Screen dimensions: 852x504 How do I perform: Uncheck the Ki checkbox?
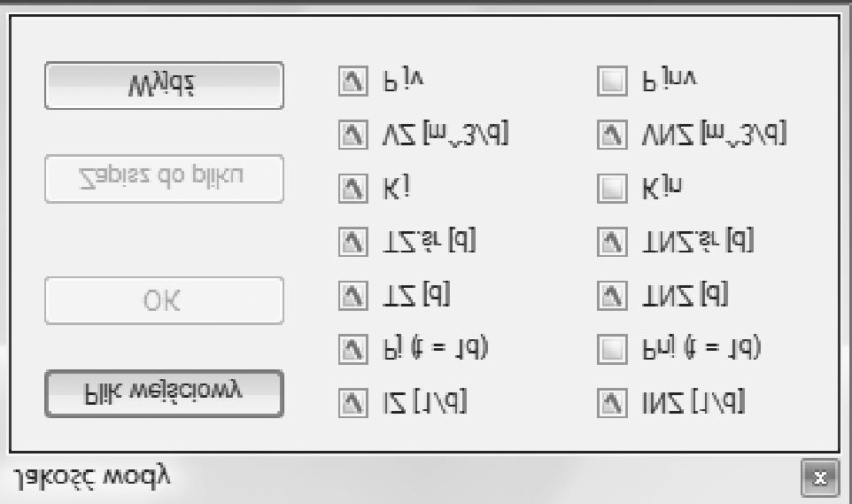351,188
